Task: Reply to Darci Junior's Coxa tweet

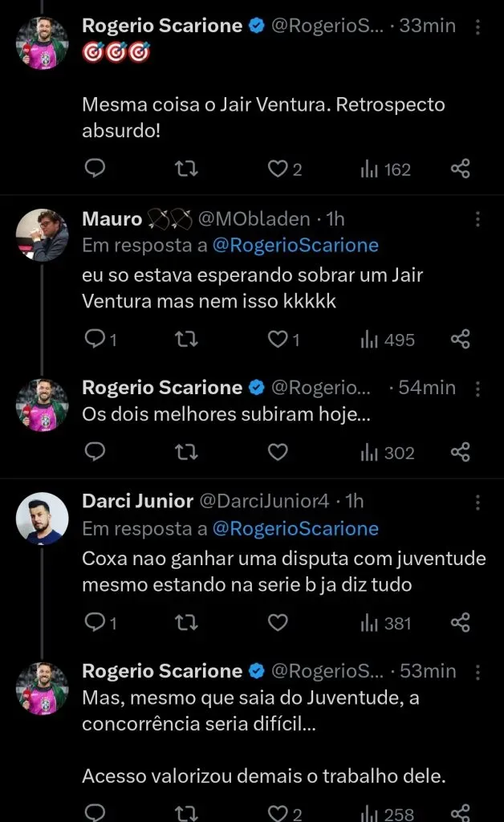Action: pos(96,621)
